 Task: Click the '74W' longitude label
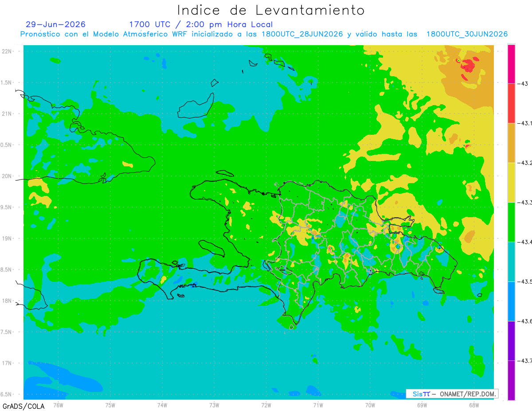162,404
